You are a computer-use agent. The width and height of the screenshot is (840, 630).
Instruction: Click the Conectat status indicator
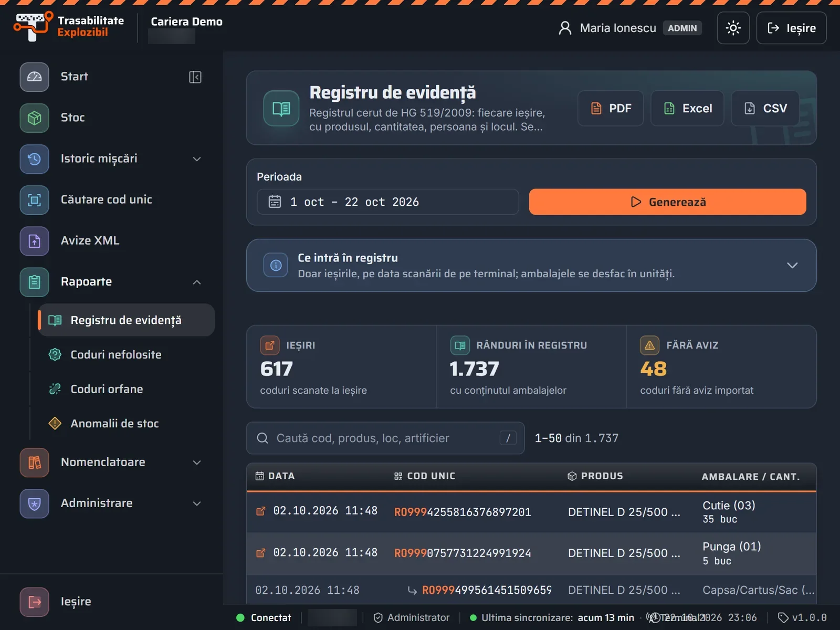pyautogui.click(x=264, y=618)
